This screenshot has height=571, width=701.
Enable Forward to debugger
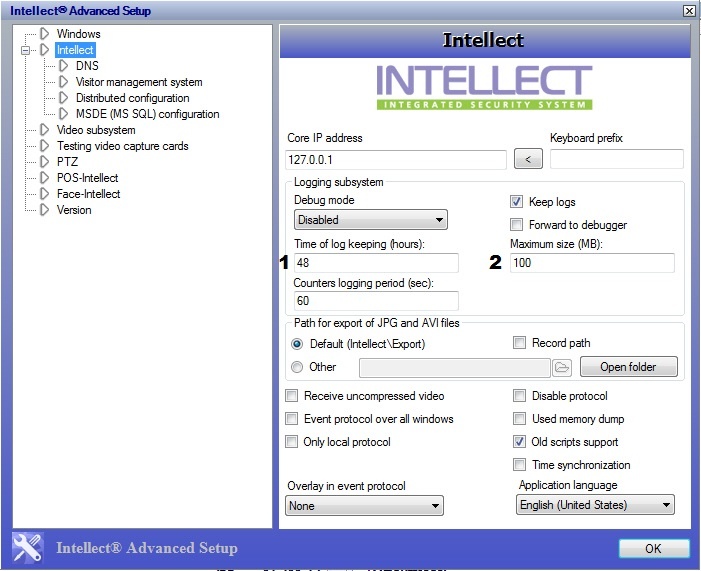(516, 224)
